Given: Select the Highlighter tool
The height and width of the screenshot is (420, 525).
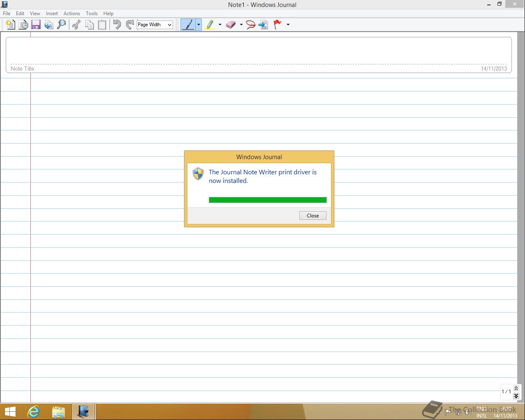Looking at the screenshot, I should (210, 25).
